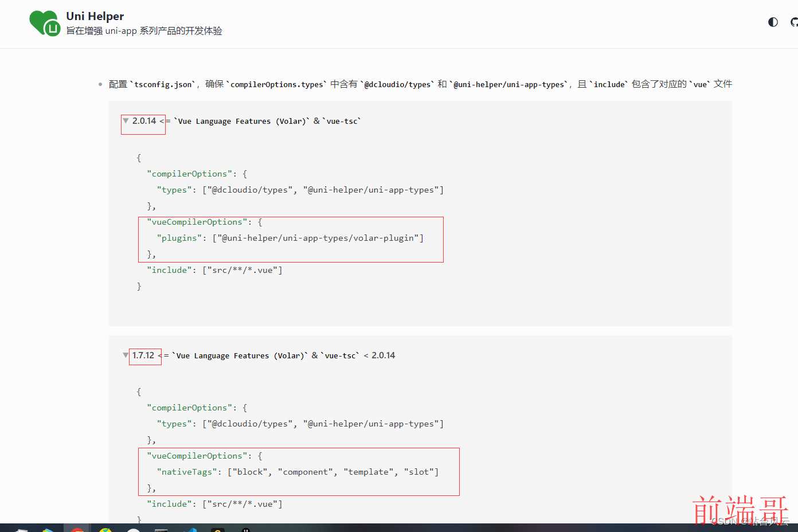
Task: Click `@uni-helper/uni-app-types` in the bullet sentence
Action: [508, 84]
